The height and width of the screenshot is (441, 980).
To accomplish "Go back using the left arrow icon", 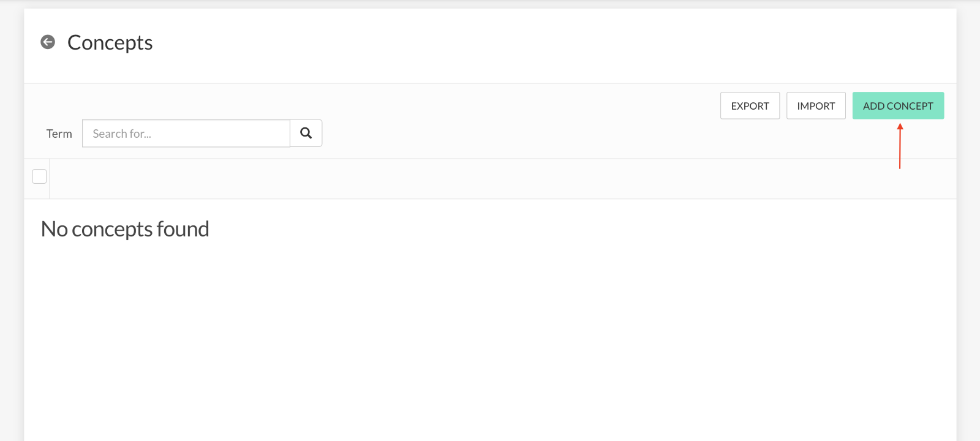I will 48,42.
